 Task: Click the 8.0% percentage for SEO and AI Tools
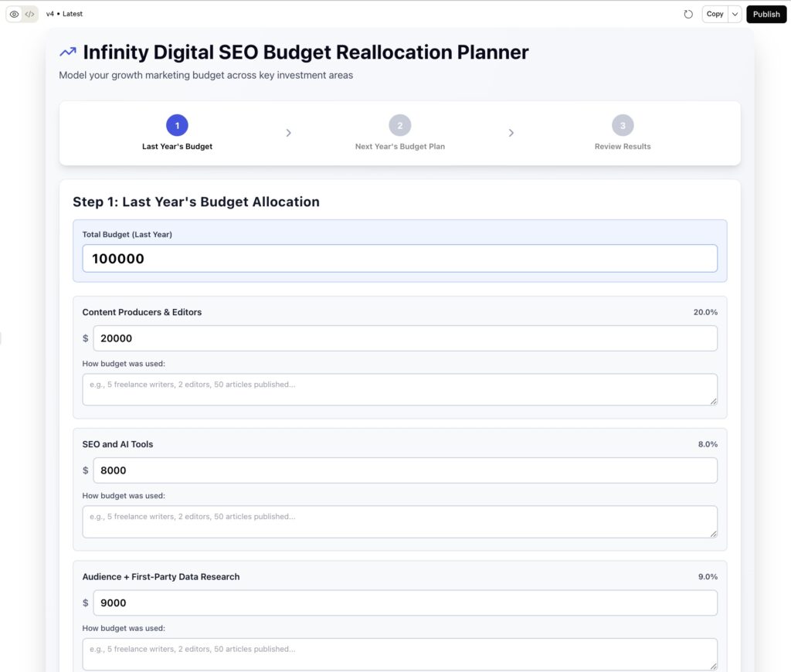click(x=708, y=444)
